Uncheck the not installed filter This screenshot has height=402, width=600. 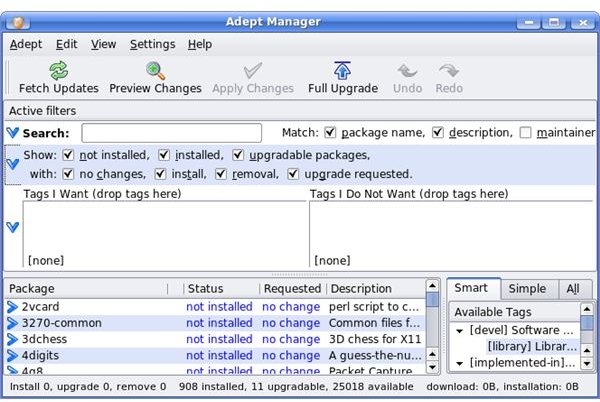pyautogui.click(x=68, y=155)
